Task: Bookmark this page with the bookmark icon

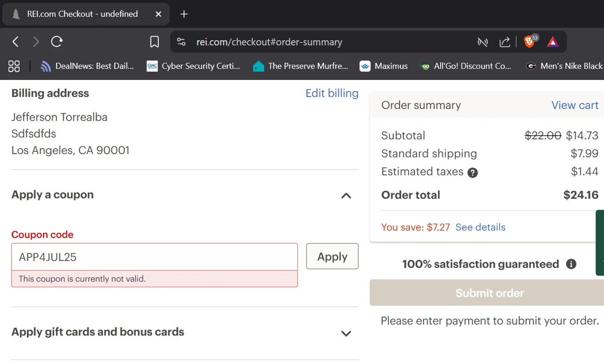Action: coord(155,41)
